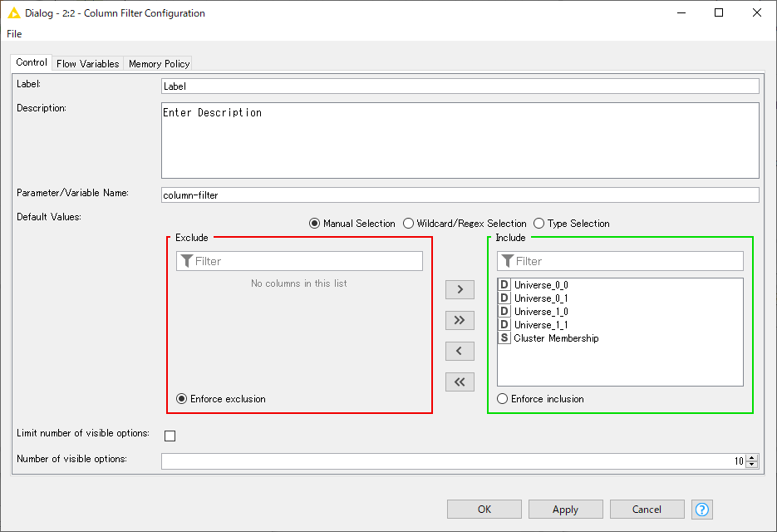Enable Limit number of visible options checkbox
The height and width of the screenshot is (532, 777).
170,436
